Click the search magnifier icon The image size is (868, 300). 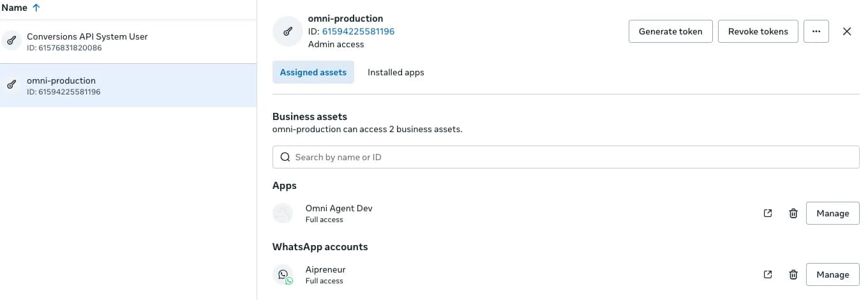285,157
